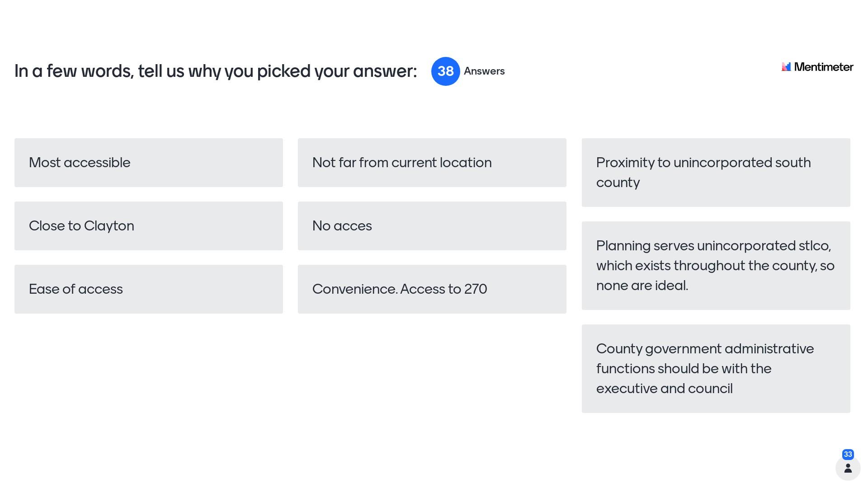868x488 pixels.
Task: Click the number "270" in the Convenience response
Action: click(476, 289)
